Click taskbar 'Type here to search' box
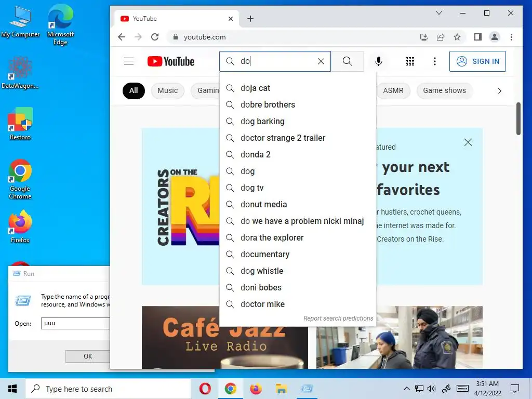The image size is (532, 399). pos(108,389)
